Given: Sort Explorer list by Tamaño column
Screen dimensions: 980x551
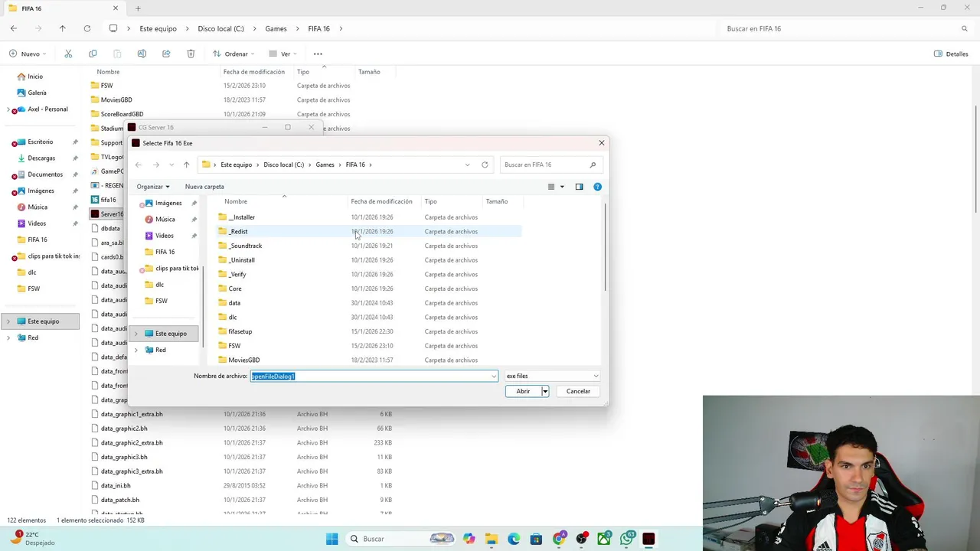Looking at the screenshot, I should pos(369,72).
